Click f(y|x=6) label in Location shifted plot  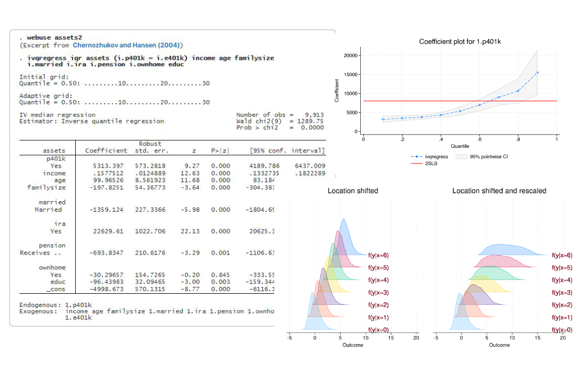(378, 255)
